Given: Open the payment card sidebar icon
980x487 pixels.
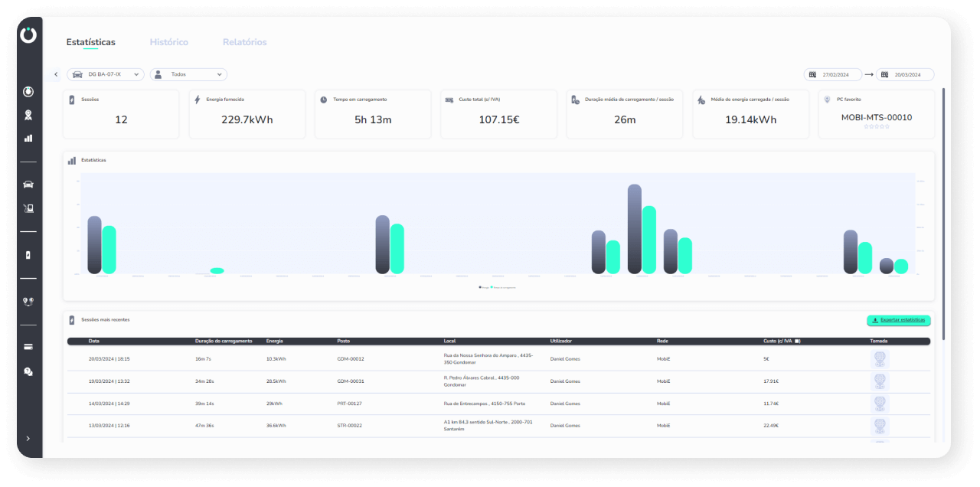Looking at the screenshot, I should 28,347.
